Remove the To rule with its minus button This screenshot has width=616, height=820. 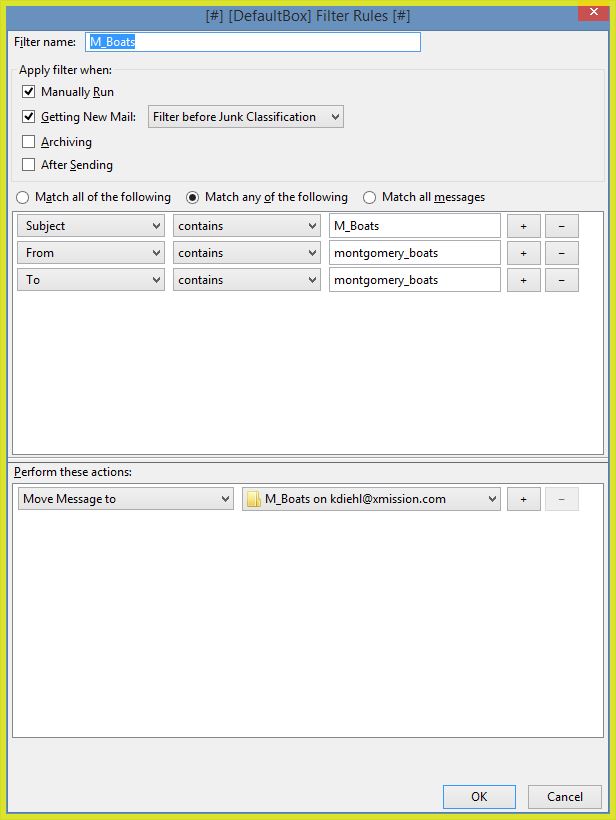561,280
